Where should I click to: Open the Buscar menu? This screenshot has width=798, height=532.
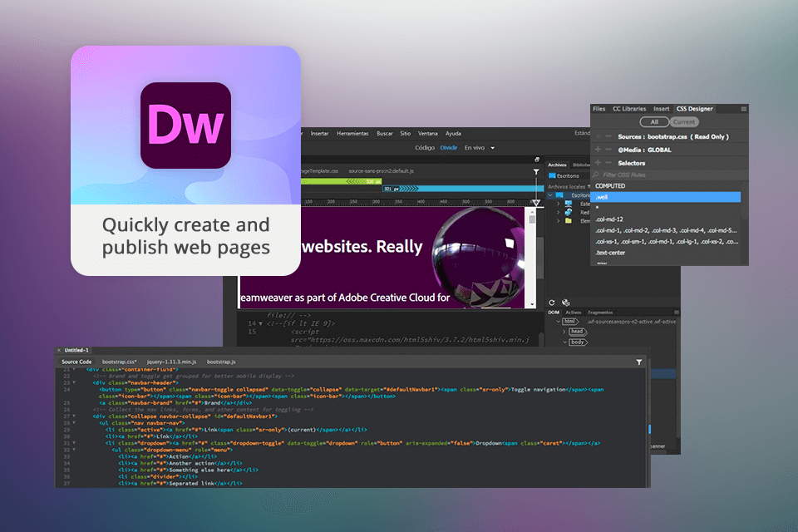pyautogui.click(x=385, y=133)
